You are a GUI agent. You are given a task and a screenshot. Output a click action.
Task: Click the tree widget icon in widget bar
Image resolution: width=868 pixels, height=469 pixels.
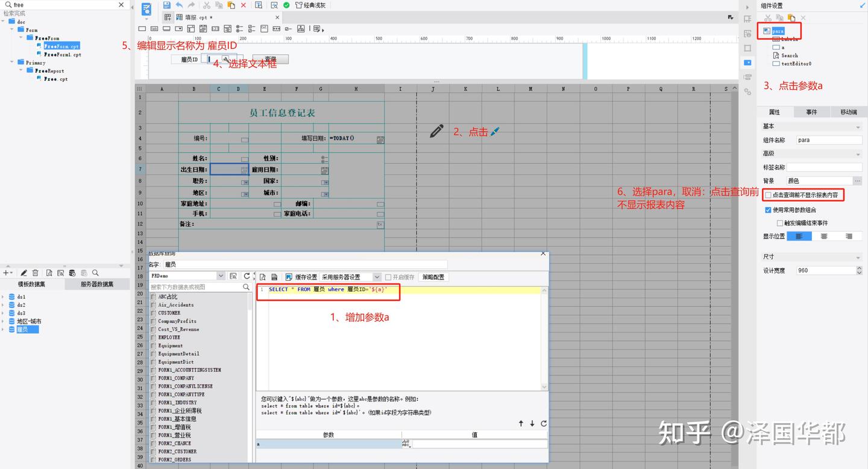pos(301,28)
